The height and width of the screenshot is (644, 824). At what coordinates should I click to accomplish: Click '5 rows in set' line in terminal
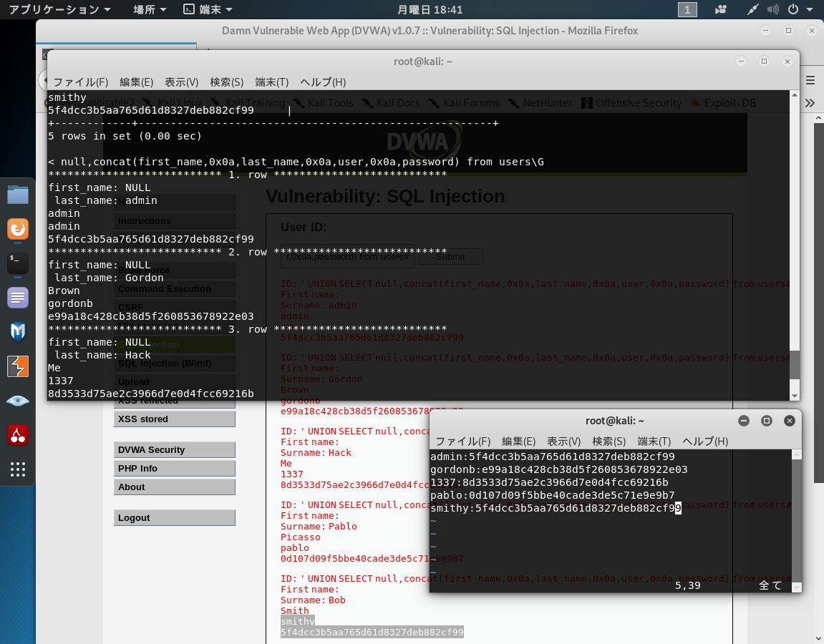tap(125, 136)
